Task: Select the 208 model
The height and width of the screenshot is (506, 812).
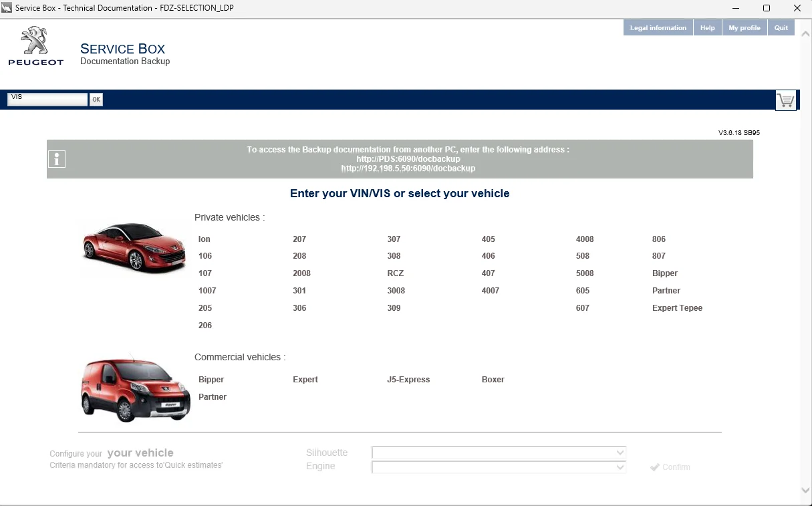Action: 299,256
